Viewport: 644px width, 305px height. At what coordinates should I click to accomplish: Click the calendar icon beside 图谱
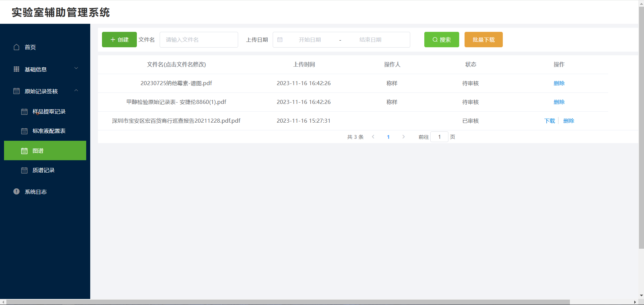point(24,151)
